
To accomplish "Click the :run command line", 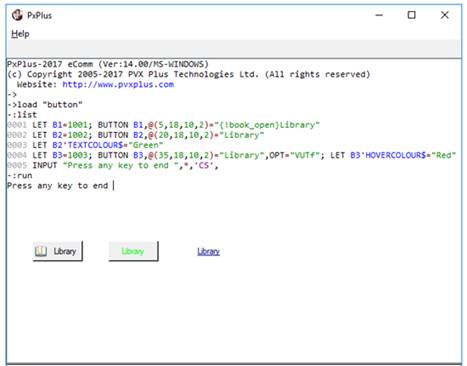I will pyautogui.click(x=20, y=175).
